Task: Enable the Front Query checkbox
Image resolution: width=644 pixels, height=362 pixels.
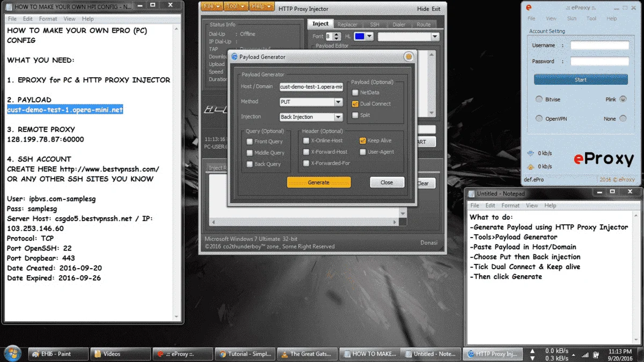Action: tap(250, 142)
